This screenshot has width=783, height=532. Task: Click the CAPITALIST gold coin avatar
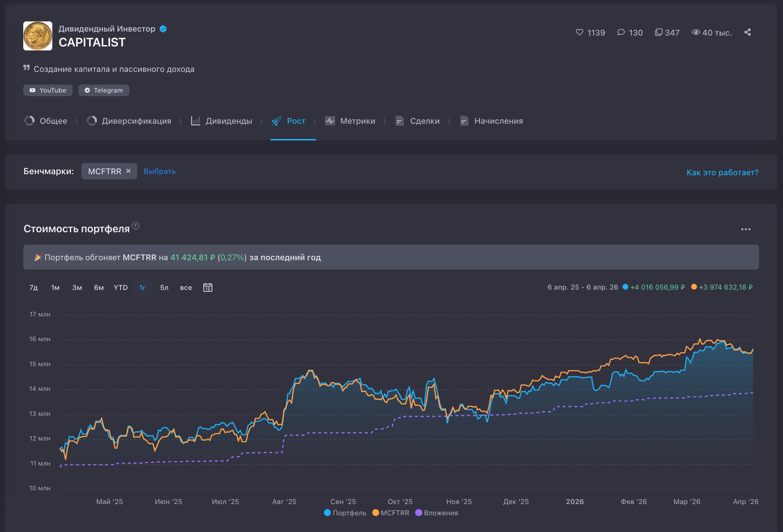pyautogui.click(x=38, y=36)
